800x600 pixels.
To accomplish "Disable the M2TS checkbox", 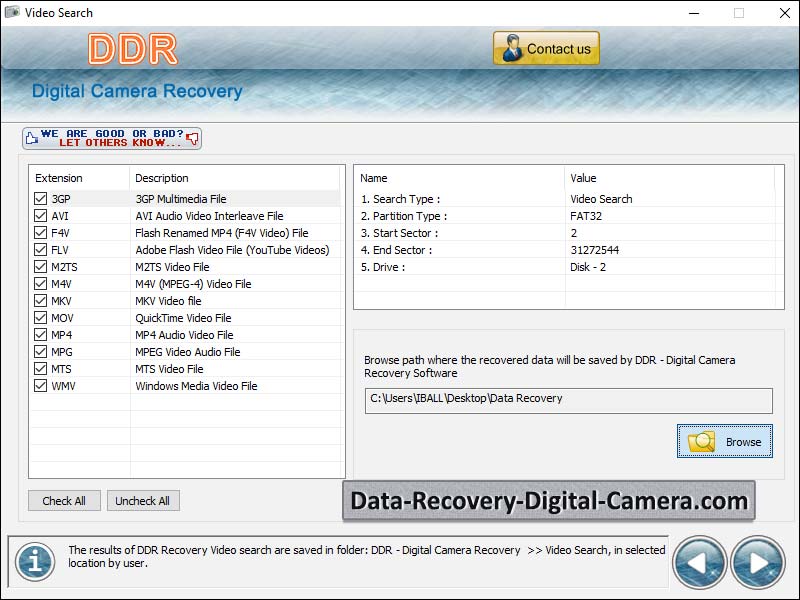I will [40, 266].
